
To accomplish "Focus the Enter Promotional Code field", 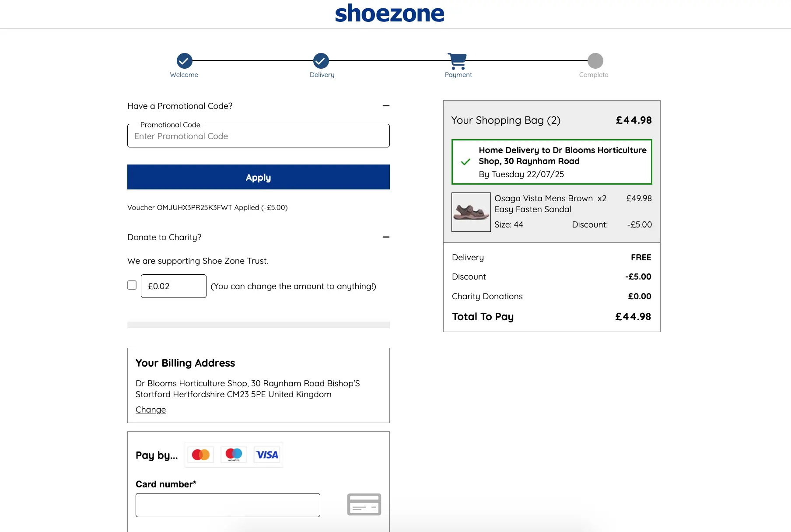I will coord(258,136).
